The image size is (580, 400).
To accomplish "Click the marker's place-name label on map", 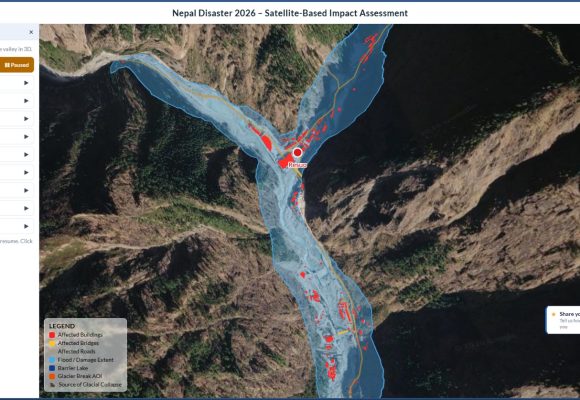I will coord(297,165).
